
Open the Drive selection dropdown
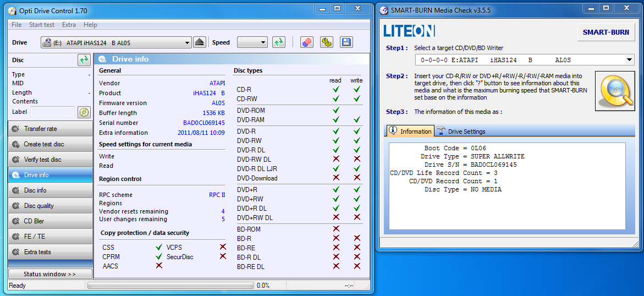(x=116, y=42)
